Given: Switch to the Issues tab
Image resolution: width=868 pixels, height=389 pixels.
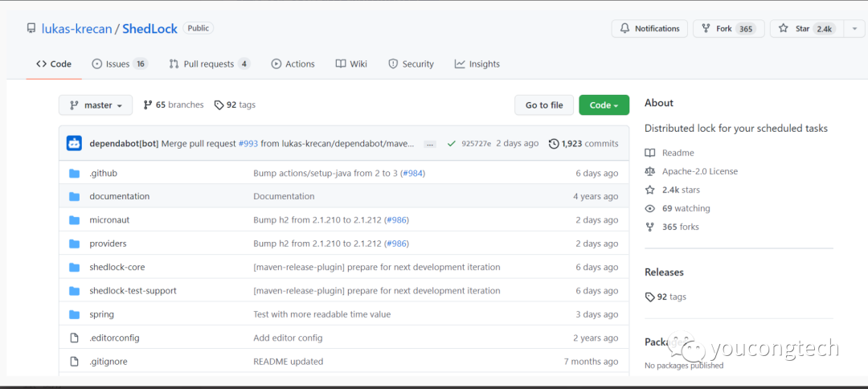Looking at the screenshot, I should pos(119,64).
